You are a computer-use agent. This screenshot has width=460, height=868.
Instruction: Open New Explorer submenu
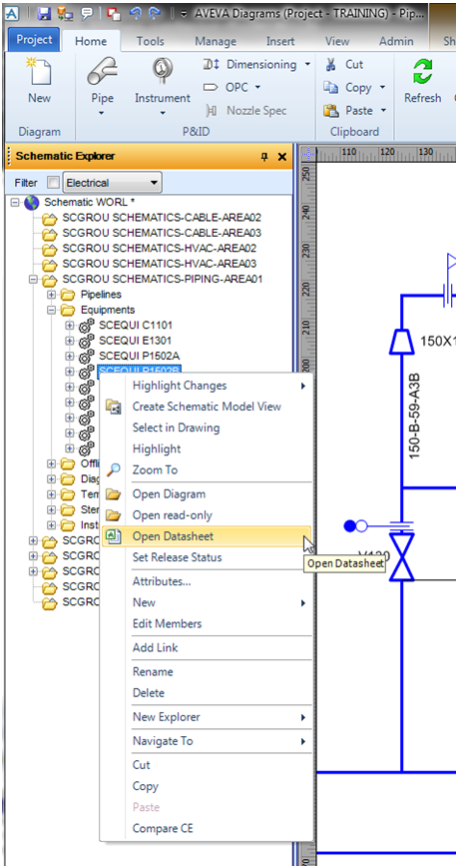(x=207, y=717)
